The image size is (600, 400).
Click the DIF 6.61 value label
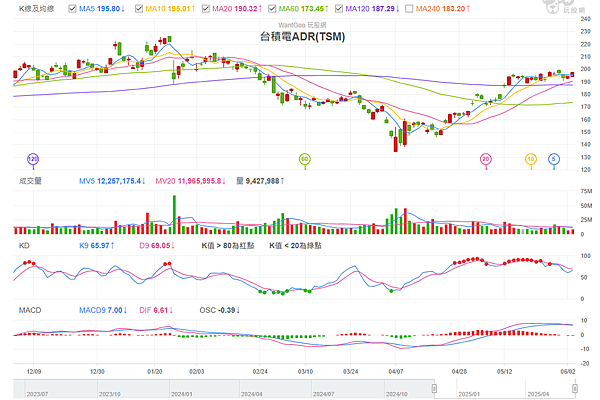[x=156, y=310]
